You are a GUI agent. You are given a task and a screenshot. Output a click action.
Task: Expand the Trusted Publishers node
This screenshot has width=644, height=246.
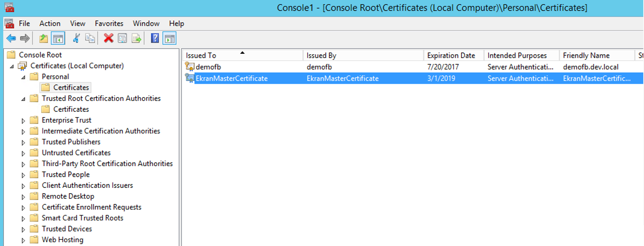tap(23, 142)
